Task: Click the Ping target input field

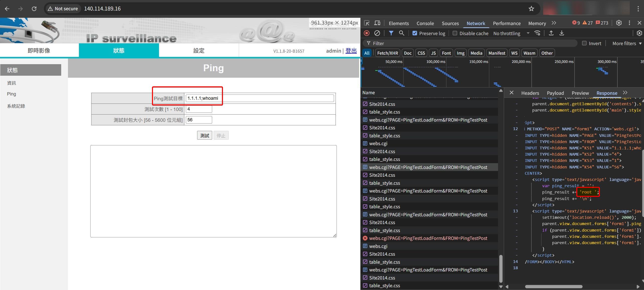Action: coord(260,98)
